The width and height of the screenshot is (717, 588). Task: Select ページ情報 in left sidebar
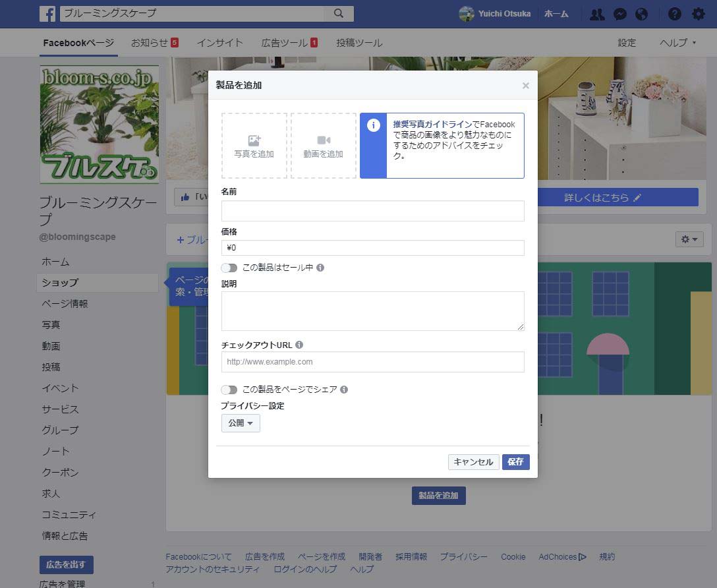tap(65, 304)
